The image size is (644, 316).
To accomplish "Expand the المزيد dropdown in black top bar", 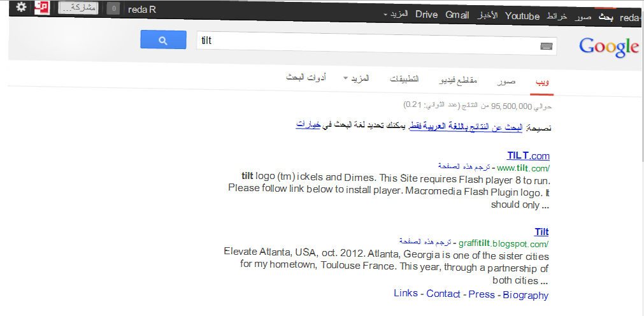I will click(396, 14).
